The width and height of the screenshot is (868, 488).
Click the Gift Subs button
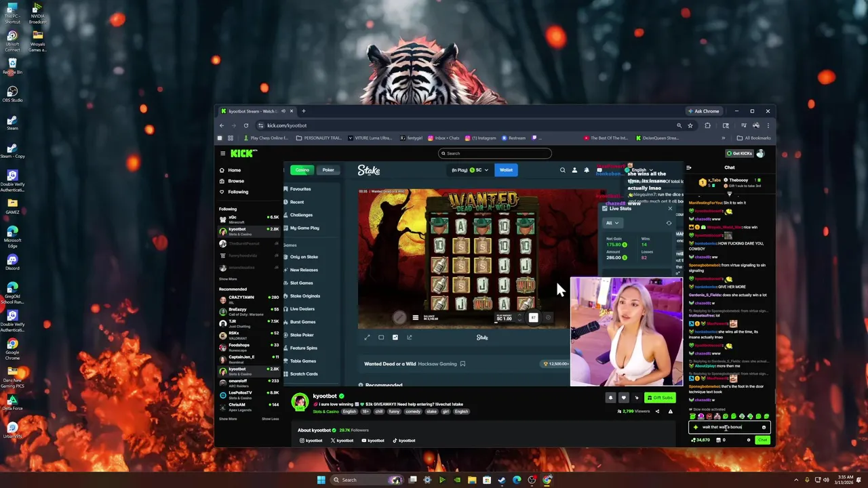[660, 398]
